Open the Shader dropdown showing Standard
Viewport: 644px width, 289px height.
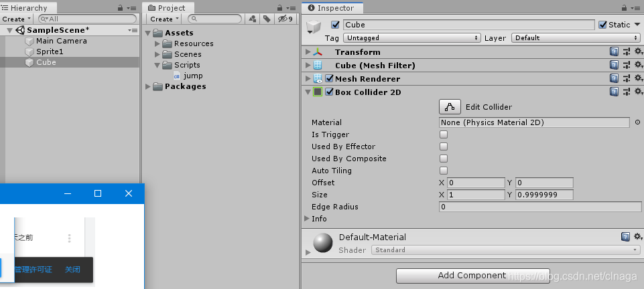click(505, 250)
